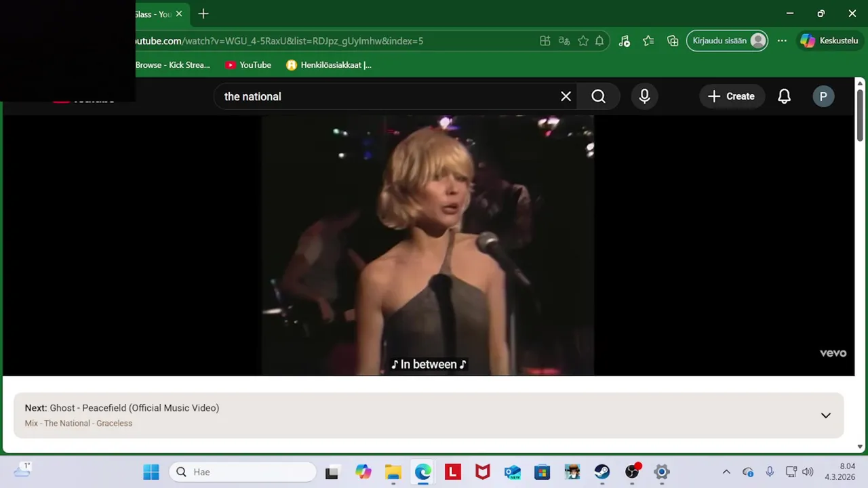The image size is (868, 488).
Task: Switch to Microsoft Edge on the taskbar
Action: pyautogui.click(x=423, y=472)
